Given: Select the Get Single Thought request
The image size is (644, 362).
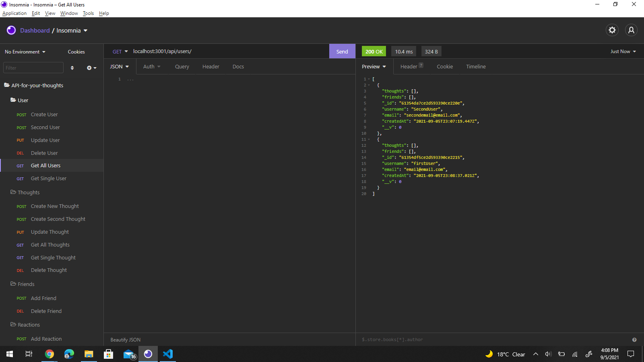Looking at the screenshot, I should pos(53,257).
